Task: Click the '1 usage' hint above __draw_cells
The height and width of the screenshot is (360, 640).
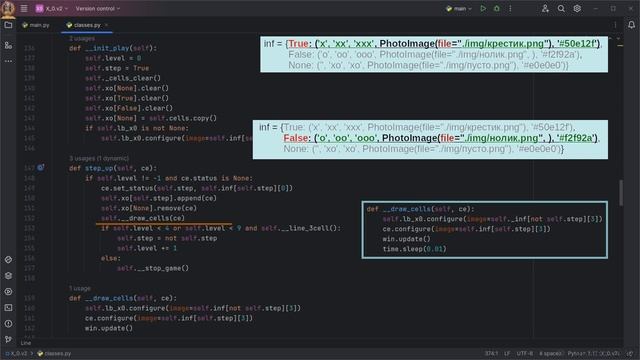Action: click(80, 289)
